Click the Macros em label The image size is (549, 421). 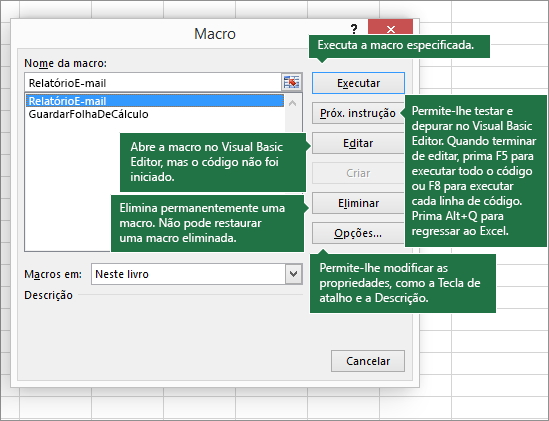pyautogui.click(x=53, y=274)
